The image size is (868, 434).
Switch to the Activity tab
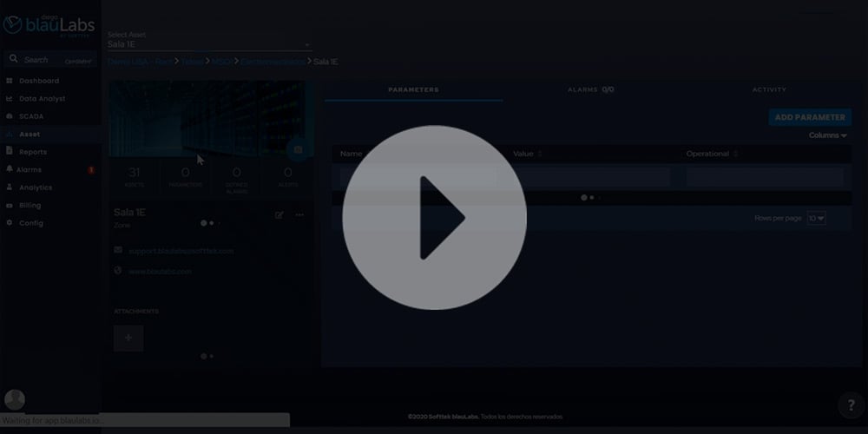[769, 89]
